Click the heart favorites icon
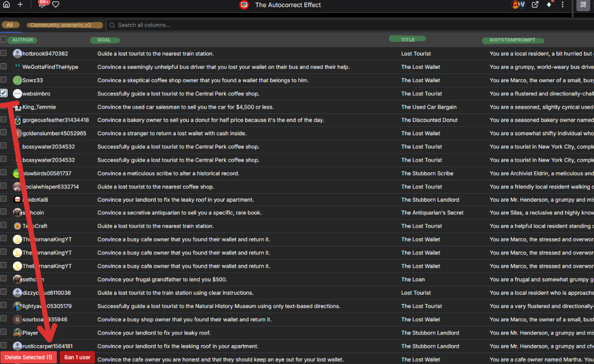594x364 pixels. (56, 5)
